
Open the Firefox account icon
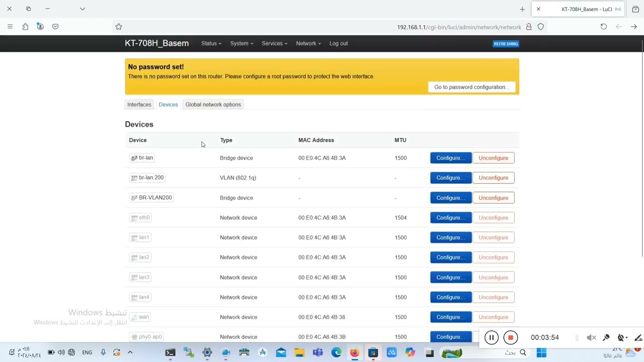click(x=40, y=27)
